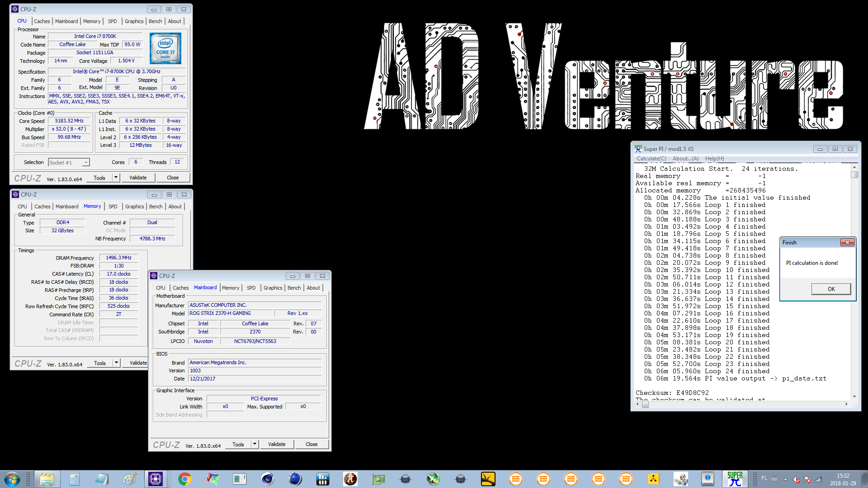Click the black-and-white bars taskbar icon
Viewport: 868px width, 488px height.
click(323, 479)
